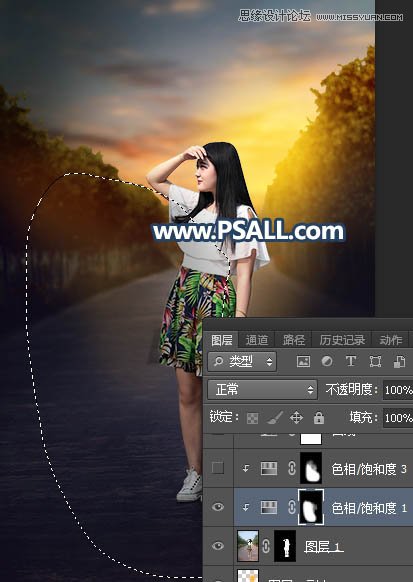Open the 类型 layer filter dropdown

242,362
